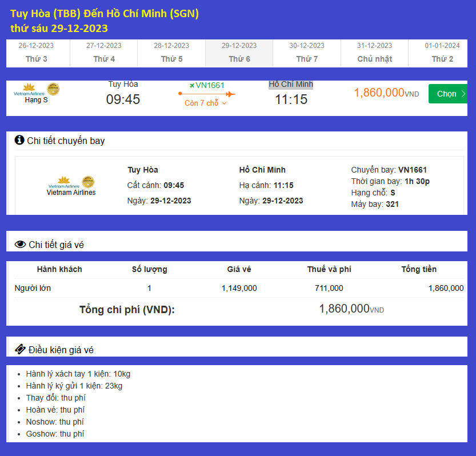Click the highlighted Hồ Chí Minh destination label

(290, 84)
